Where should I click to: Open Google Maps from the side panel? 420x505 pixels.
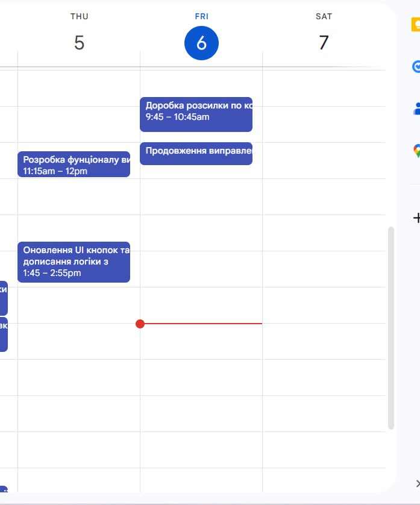416,151
